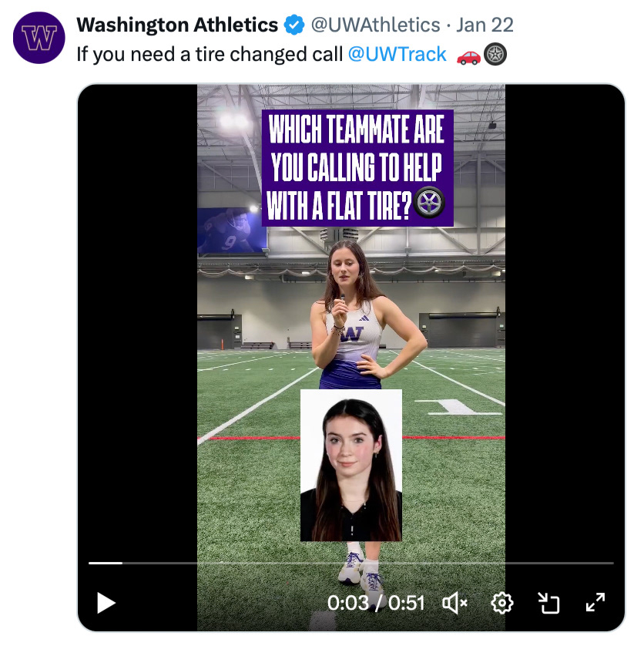The image size is (644, 646).
Task: Open the Washington Athletics W avatar
Action: (x=39, y=38)
